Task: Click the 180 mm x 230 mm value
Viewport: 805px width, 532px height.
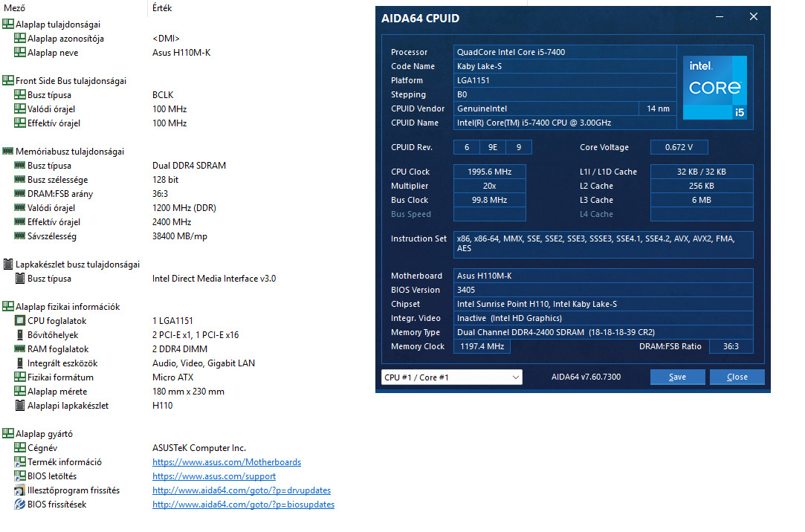Action: point(188,391)
